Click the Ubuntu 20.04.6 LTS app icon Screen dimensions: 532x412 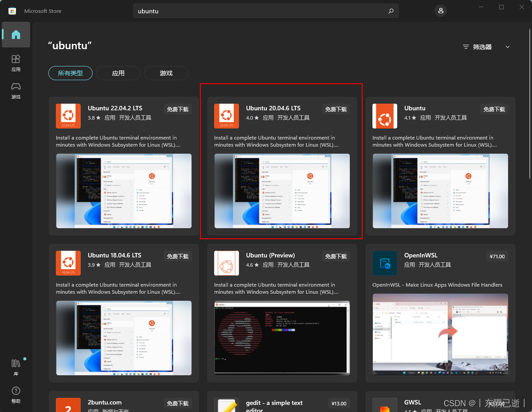[x=227, y=116]
